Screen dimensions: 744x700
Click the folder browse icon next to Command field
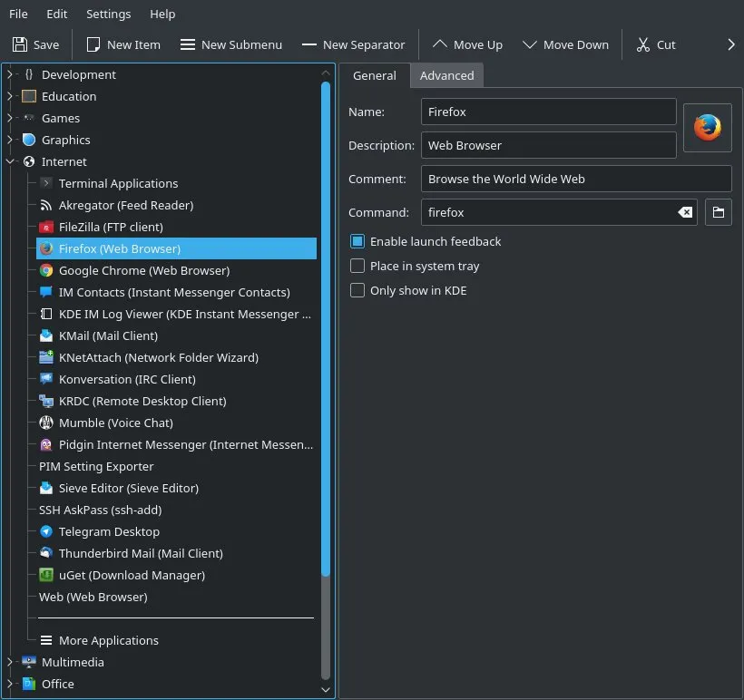click(x=718, y=212)
